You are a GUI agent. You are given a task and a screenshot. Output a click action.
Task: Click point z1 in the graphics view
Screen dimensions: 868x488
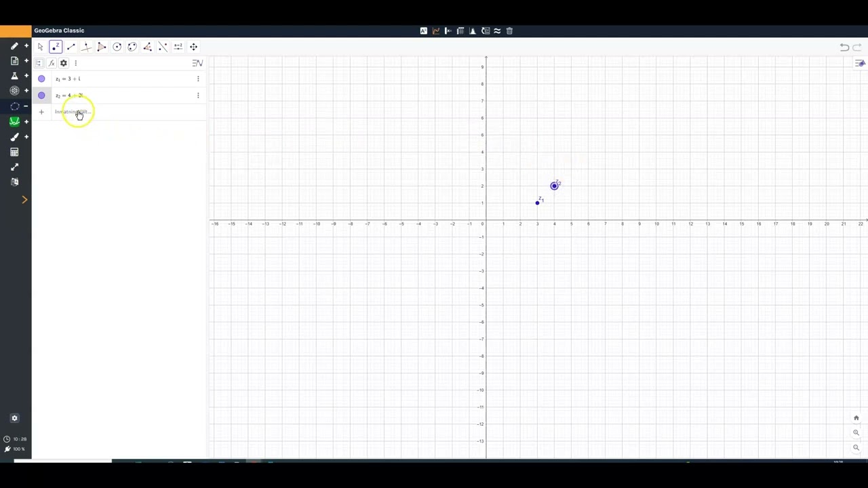coord(538,203)
